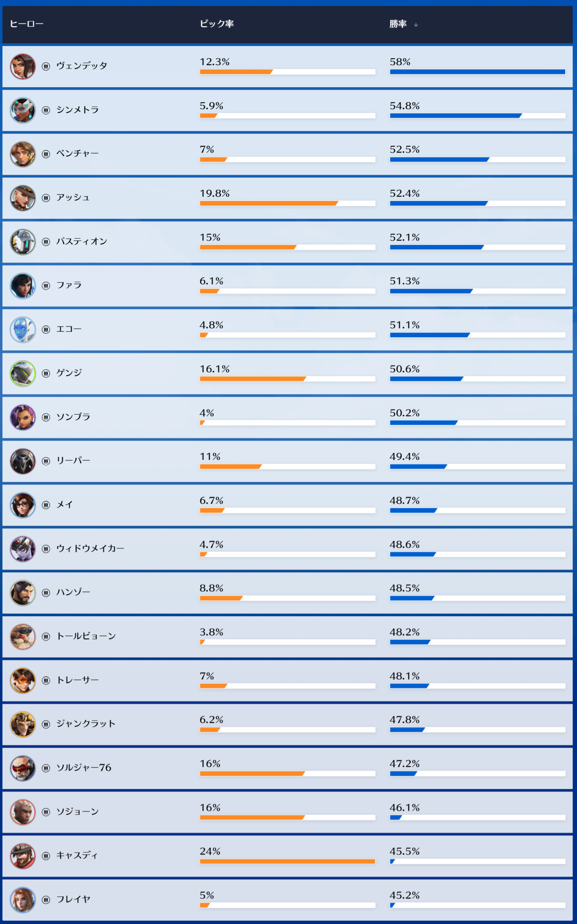Click キャスディ's orange pick rate bar
Screen dimensions: 577x924
[x=287, y=861]
